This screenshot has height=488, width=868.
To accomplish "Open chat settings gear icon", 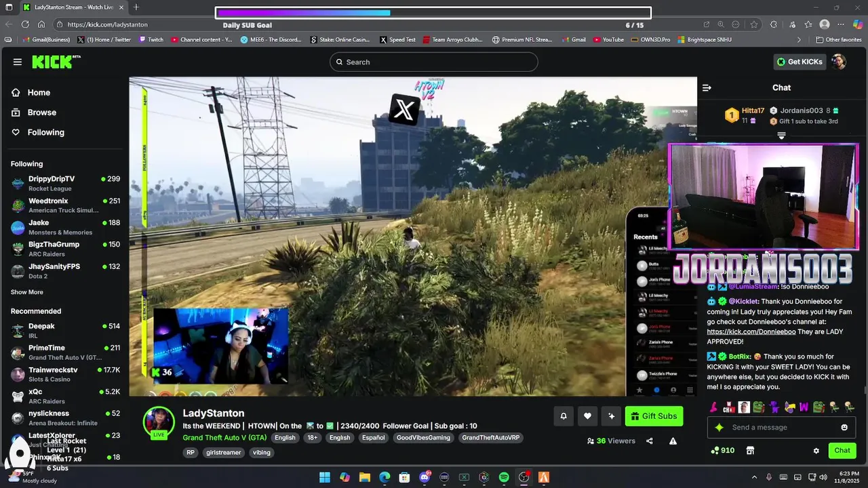I will [816, 450].
